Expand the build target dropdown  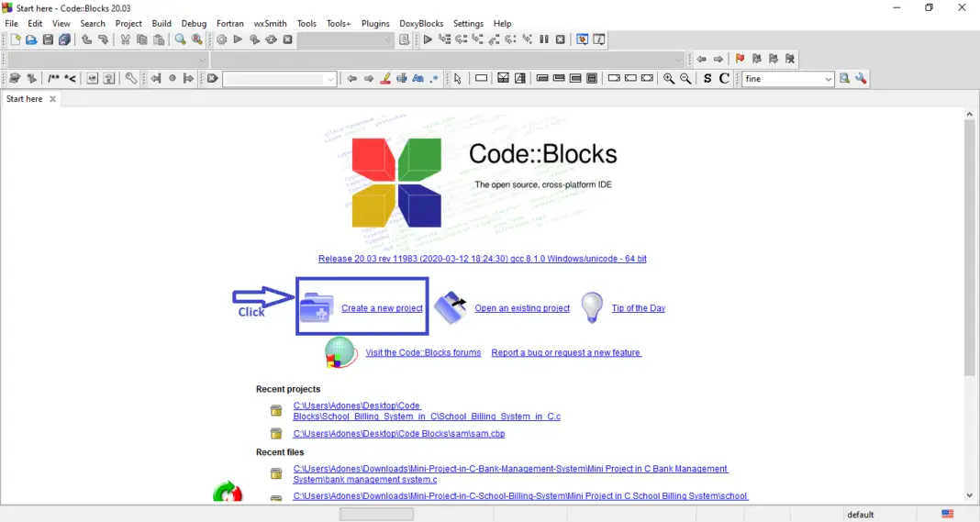388,40
